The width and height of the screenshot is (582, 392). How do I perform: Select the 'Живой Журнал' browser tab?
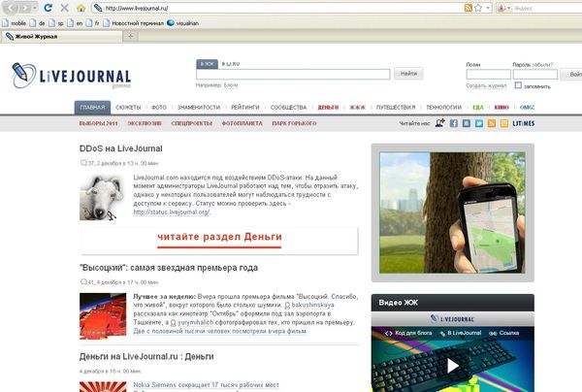(x=62, y=36)
